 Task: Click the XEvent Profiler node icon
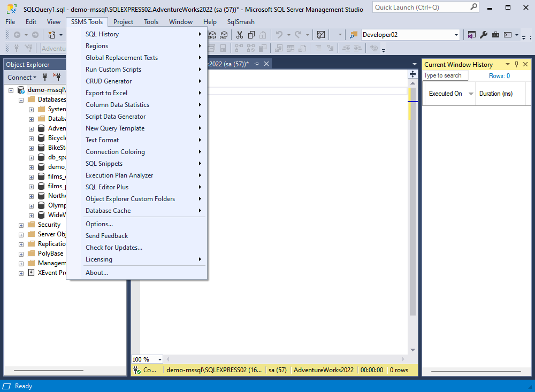tap(31, 273)
